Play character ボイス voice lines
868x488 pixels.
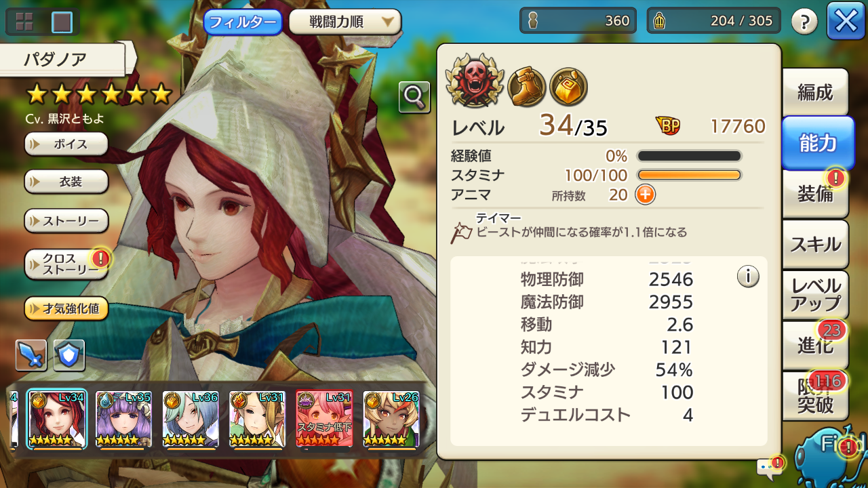(66, 144)
